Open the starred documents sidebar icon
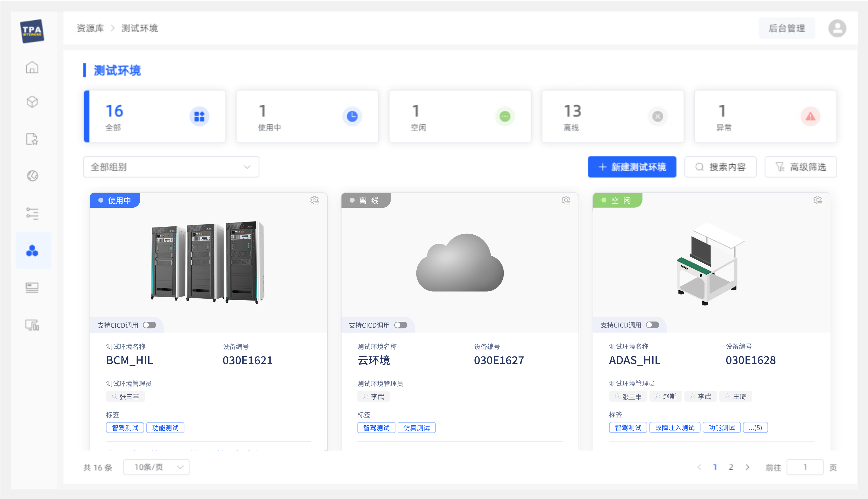868x499 pixels. tap(32, 139)
